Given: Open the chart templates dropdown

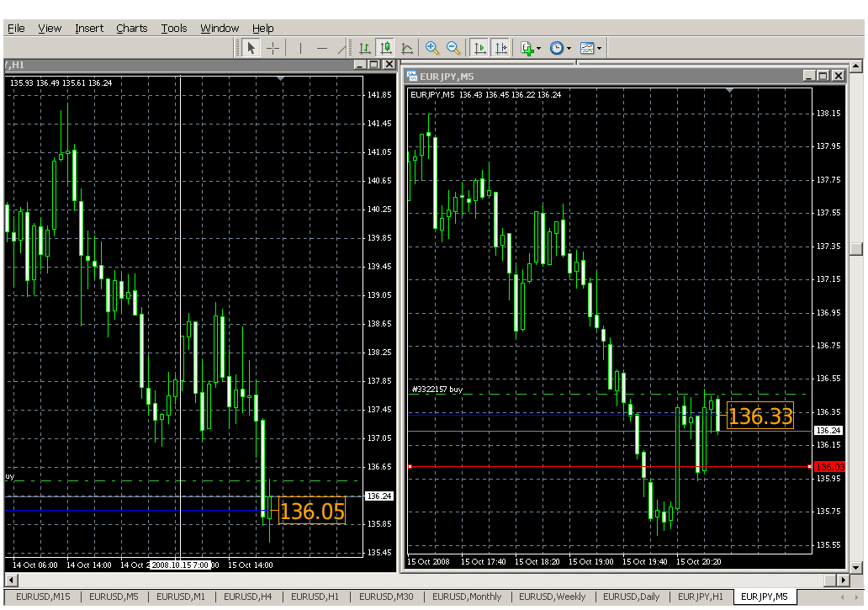Looking at the screenshot, I should pos(599,49).
